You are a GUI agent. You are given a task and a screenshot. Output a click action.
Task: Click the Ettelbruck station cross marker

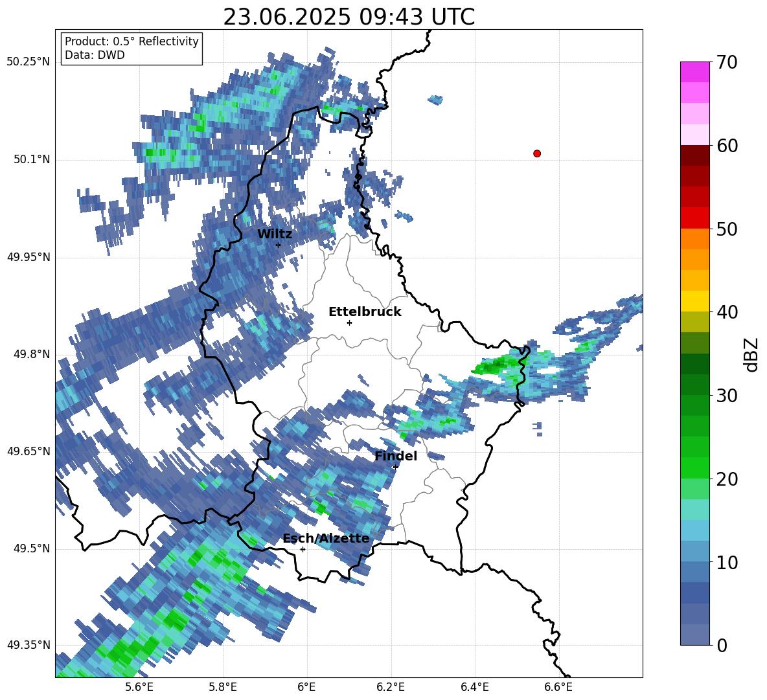tap(349, 322)
